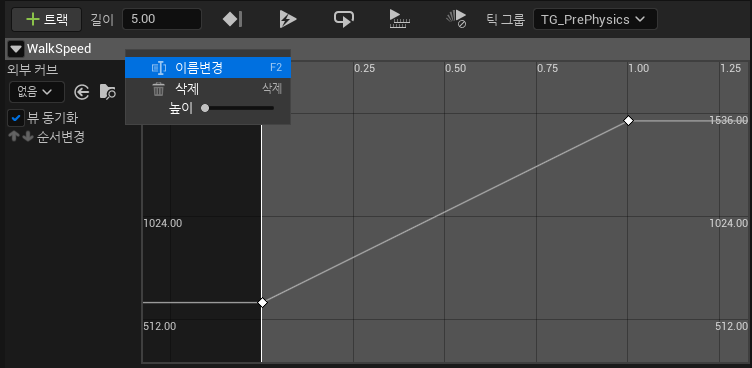
Task: Click the move track down arrow
Action: (28, 137)
